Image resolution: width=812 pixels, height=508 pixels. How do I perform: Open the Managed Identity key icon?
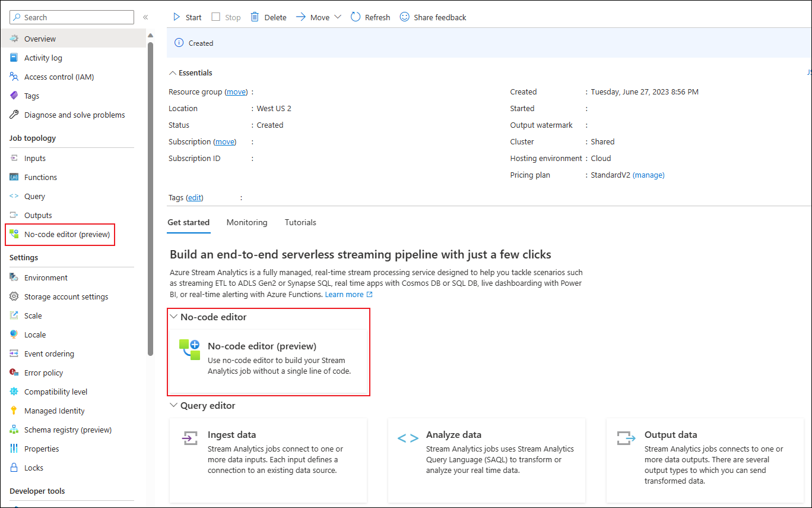coord(14,411)
